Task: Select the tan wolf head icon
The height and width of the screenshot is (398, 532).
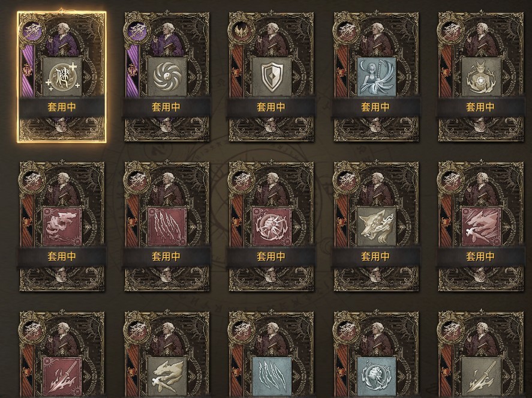Action: coord(377,226)
